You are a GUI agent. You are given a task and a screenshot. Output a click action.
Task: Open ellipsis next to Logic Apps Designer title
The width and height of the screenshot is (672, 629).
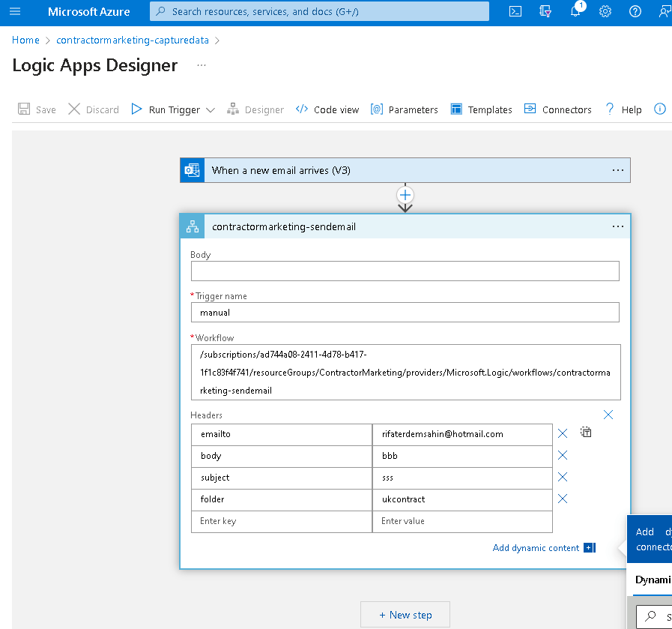(202, 65)
